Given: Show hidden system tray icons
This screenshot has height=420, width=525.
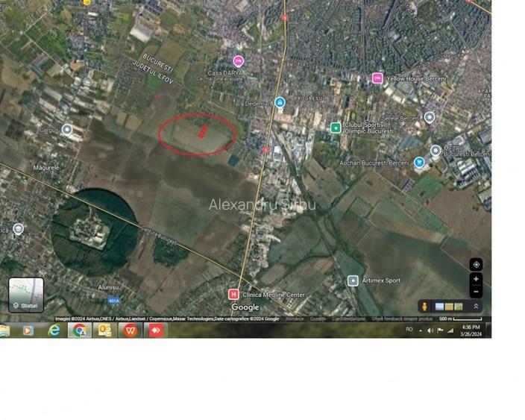Looking at the screenshot, I should coord(420,330).
